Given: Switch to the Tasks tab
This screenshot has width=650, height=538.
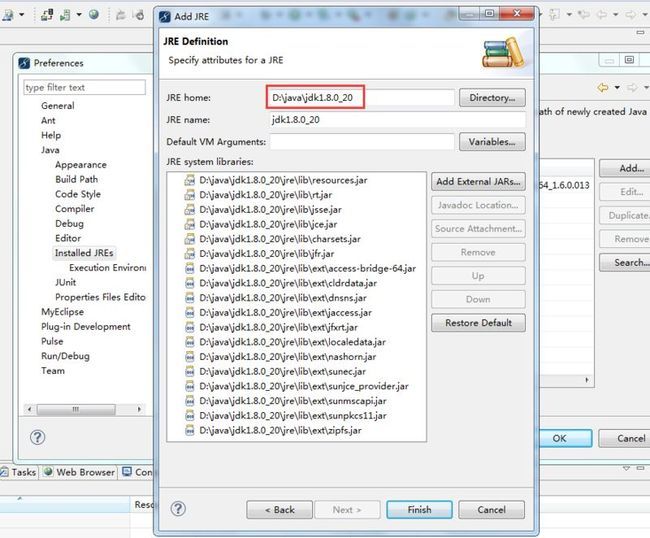Looking at the screenshot, I should tap(19, 472).
